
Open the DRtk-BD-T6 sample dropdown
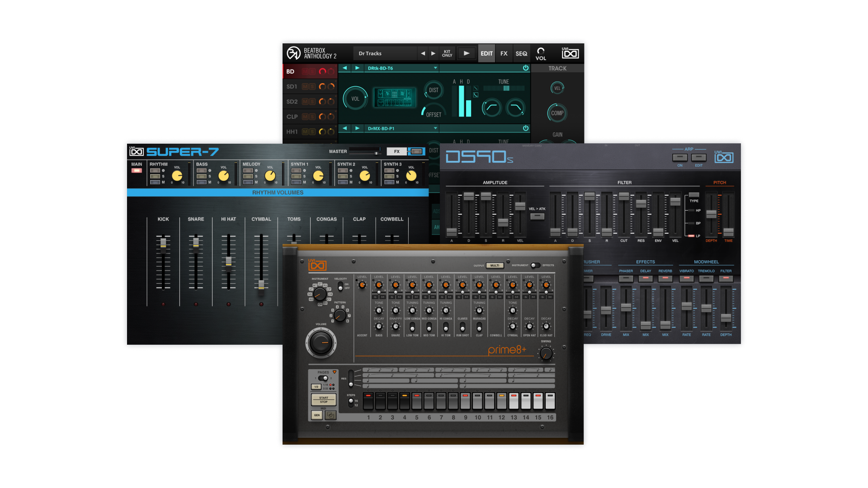pyautogui.click(x=402, y=68)
